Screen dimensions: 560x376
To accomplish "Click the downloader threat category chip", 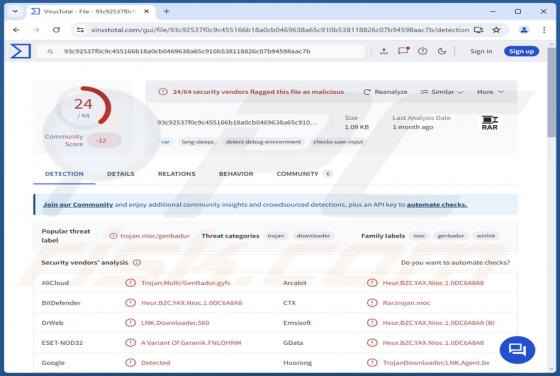I will pyautogui.click(x=313, y=236).
